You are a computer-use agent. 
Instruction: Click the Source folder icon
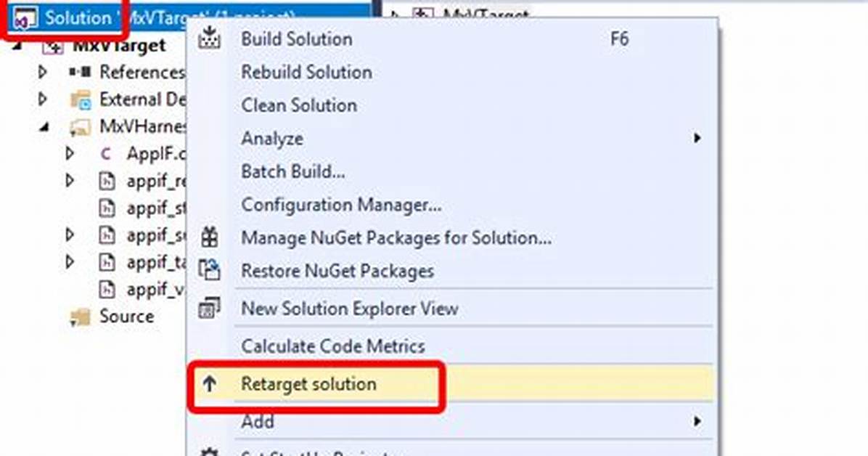80,317
